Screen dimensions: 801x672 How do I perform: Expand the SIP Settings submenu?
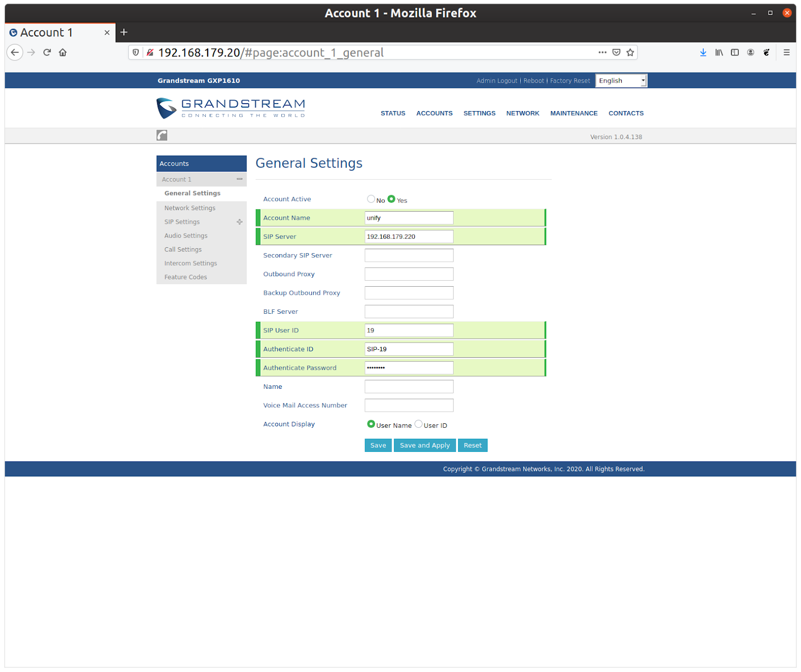pos(240,222)
